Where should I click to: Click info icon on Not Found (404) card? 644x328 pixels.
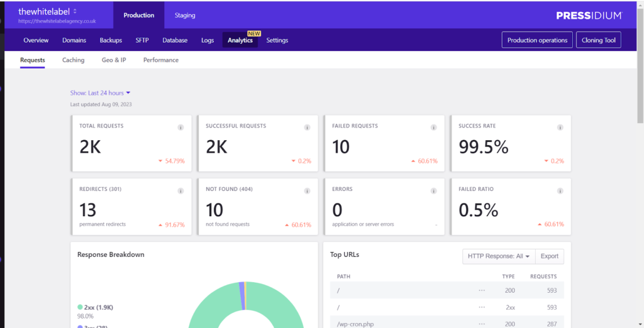tap(307, 190)
